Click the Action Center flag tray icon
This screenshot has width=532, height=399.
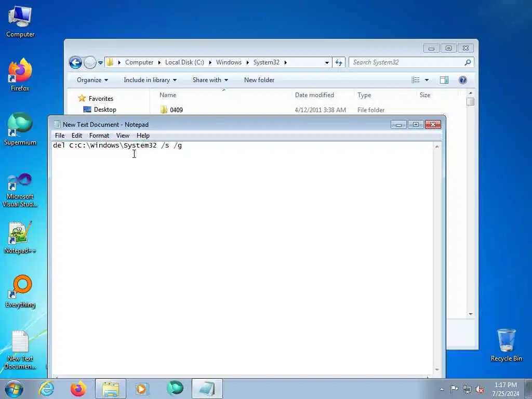(454, 389)
